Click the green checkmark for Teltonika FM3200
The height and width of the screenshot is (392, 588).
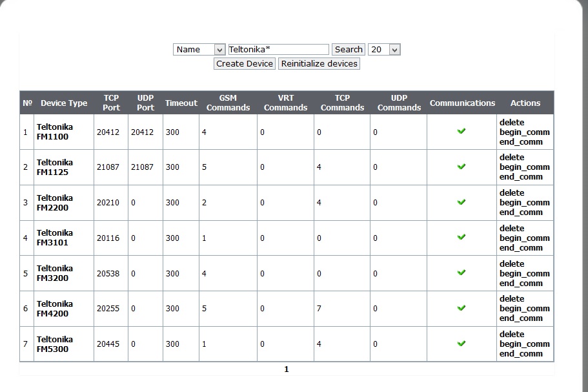461,273
